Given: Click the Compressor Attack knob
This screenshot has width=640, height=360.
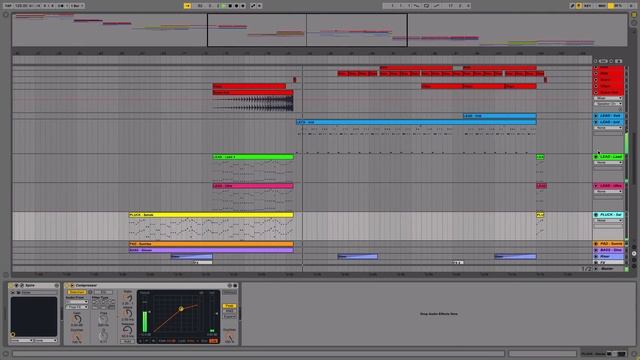Looking at the screenshot, I should pos(128,314).
